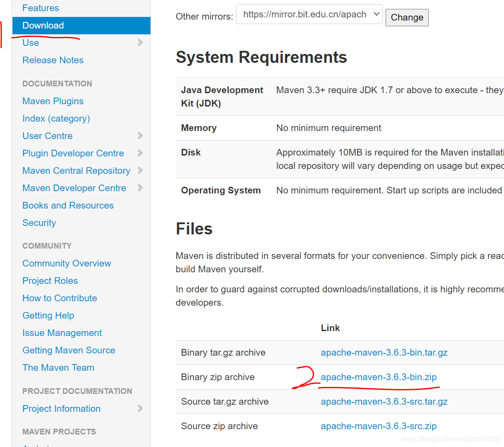
Task: Click the Memory row label
Action: (x=199, y=128)
